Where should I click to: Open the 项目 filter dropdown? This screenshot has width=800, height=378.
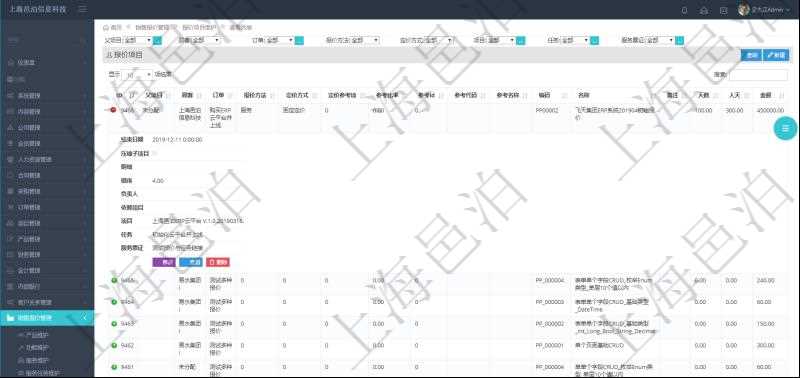coord(501,40)
